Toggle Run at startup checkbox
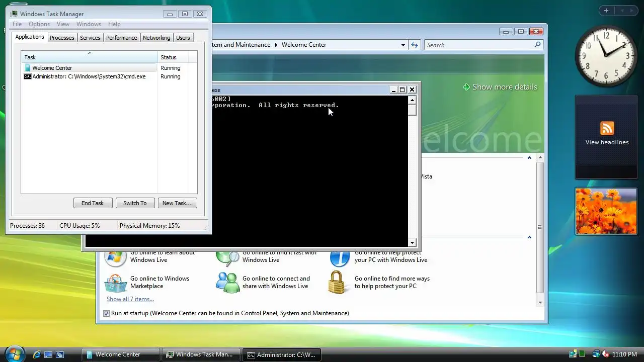This screenshot has height=362, width=644. [106, 313]
